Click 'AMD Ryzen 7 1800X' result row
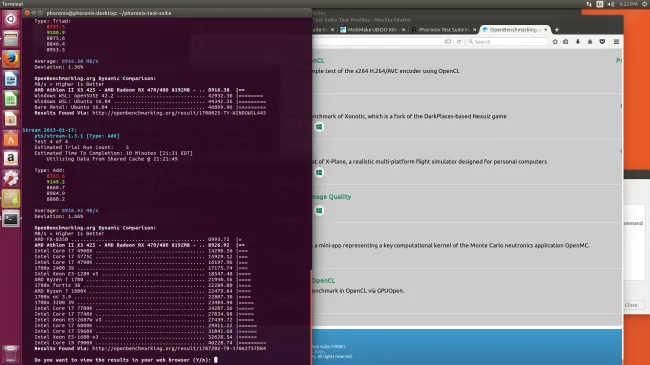The width and height of the screenshot is (650, 365). point(142,291)
